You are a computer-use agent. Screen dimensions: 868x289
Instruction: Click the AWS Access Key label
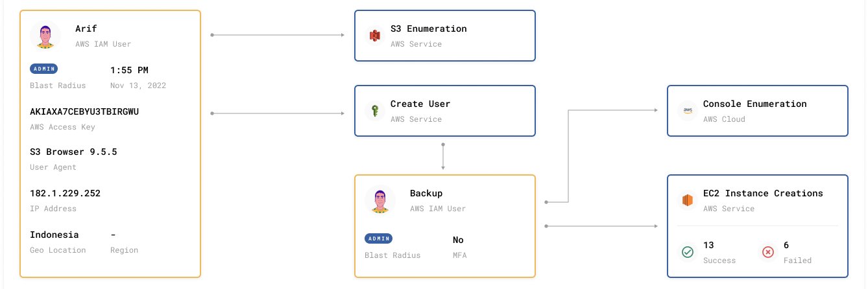click(62, 127)
